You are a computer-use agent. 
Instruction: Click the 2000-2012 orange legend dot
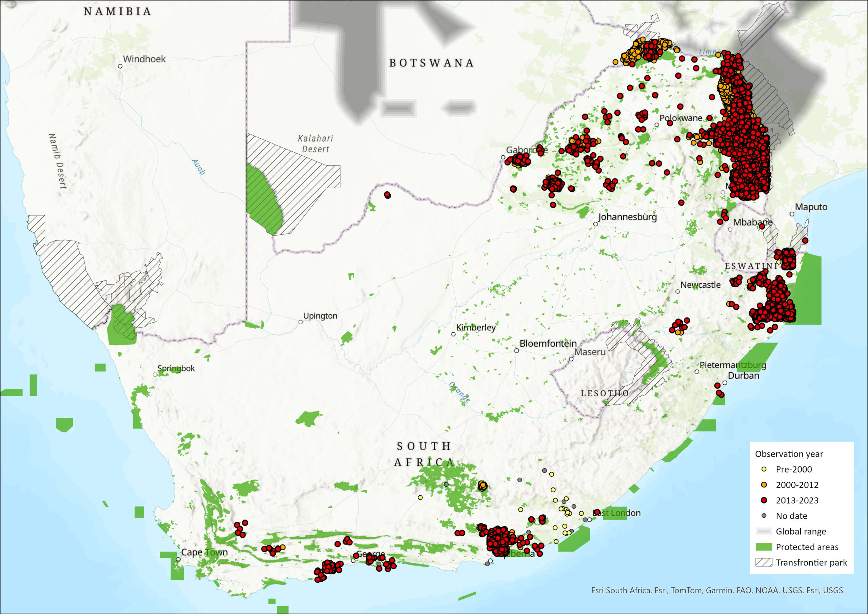[x=764, y=485]
